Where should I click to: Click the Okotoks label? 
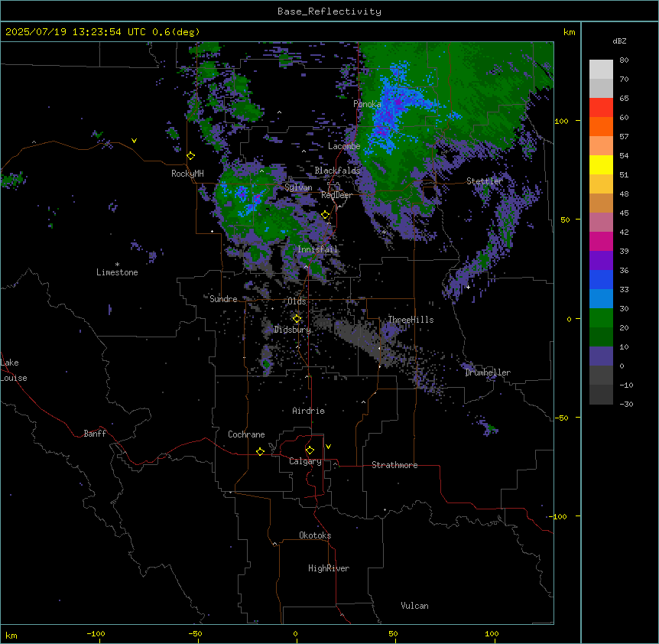click(x=315, y=535)
